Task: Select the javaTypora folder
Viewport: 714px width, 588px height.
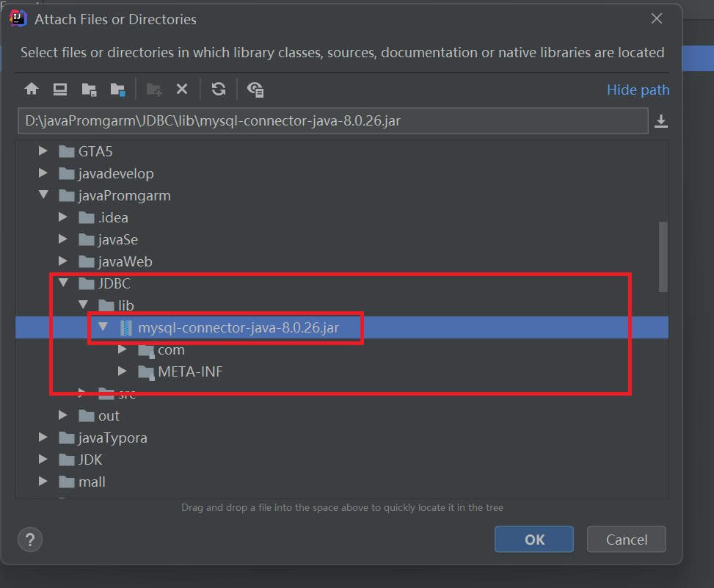Action: [112, 438]
